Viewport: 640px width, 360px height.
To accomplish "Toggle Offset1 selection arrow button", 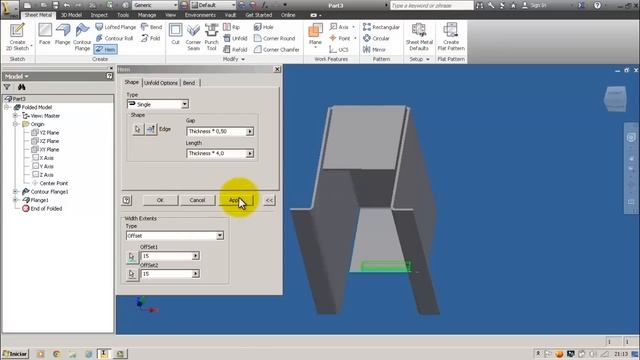I will click(x=132, y=257).
